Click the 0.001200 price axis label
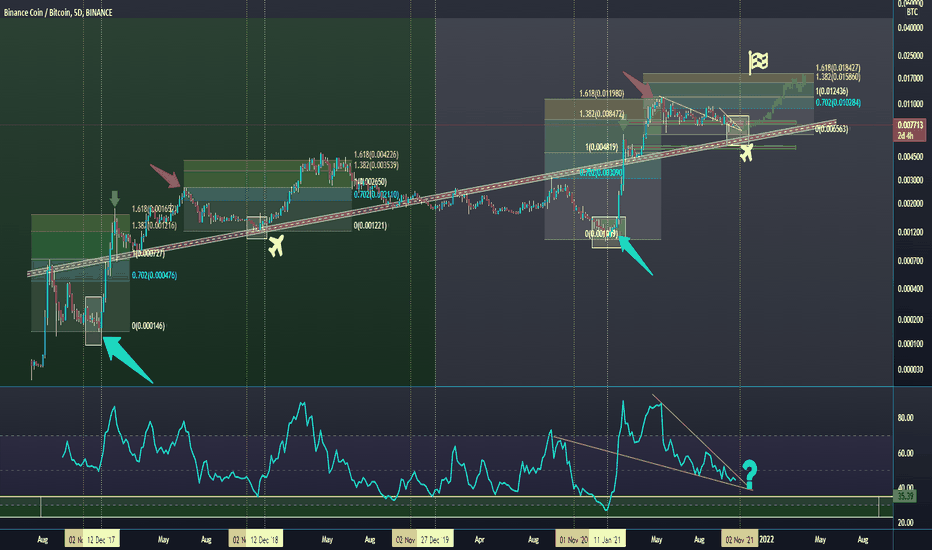This screenshot has width=932, height=550. click(x=910, y=232)
